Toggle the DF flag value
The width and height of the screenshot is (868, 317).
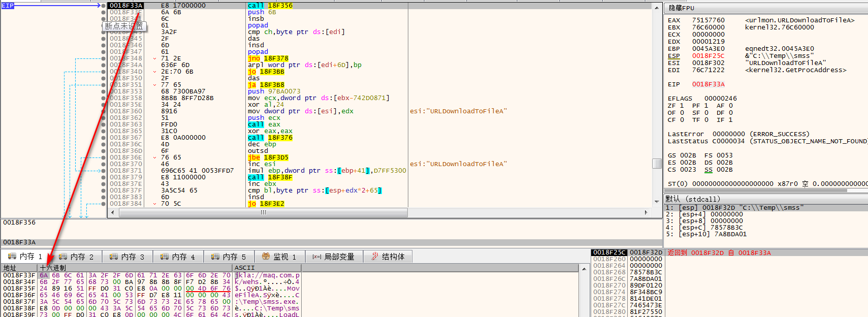(x=730, y=113)
